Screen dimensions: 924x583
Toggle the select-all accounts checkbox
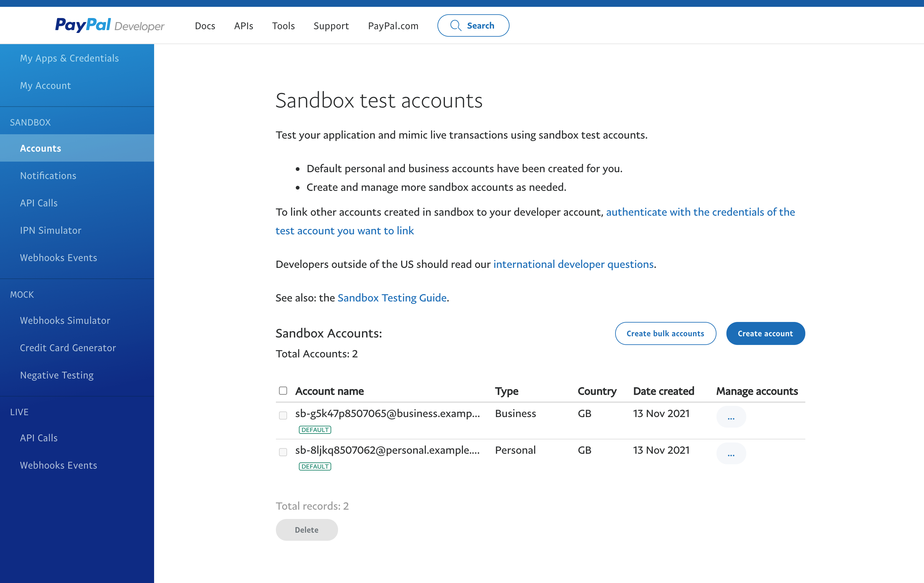[283, 391]
